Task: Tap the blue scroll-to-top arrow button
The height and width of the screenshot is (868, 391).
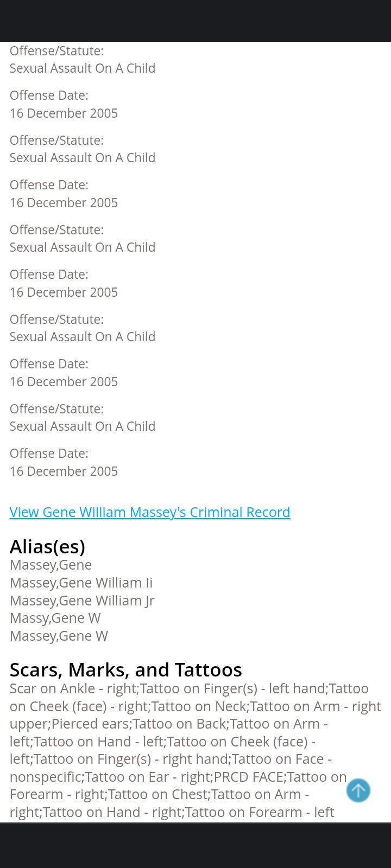Action: [358, 790]
